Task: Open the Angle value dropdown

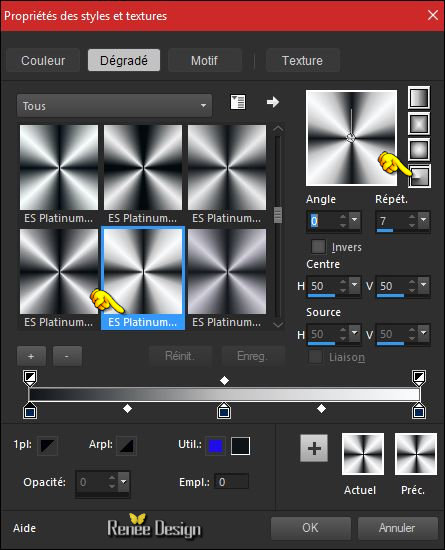Action: 355,220
